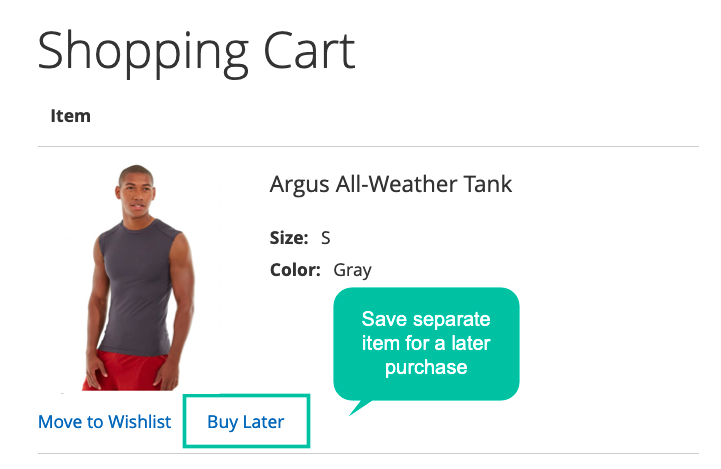Click the size value S

coord(326,238)
